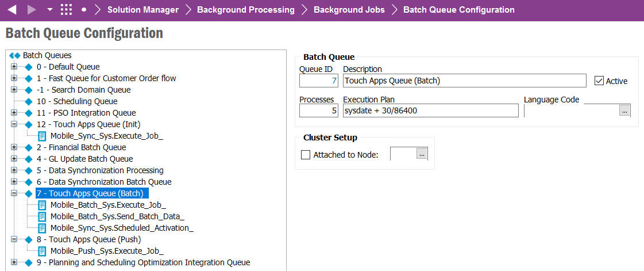Enable the Attached to Node checkbox

306,154
